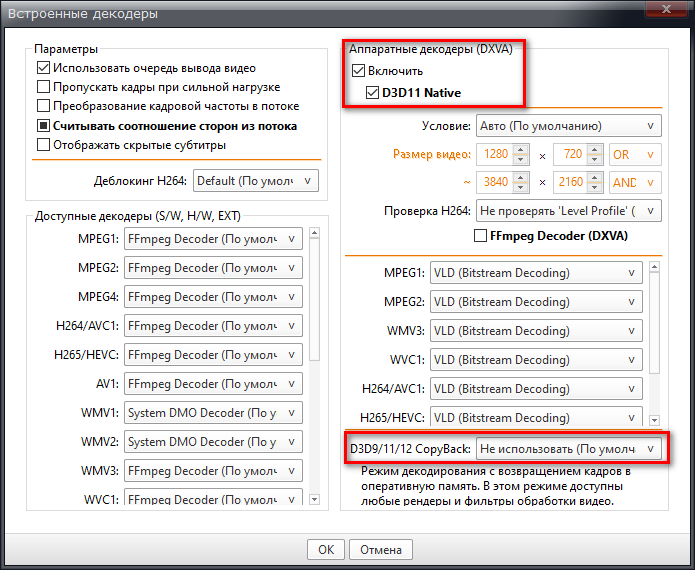
Task: Open WMV1 System DMO Decoder dropdown
Action: click(213, 413)
